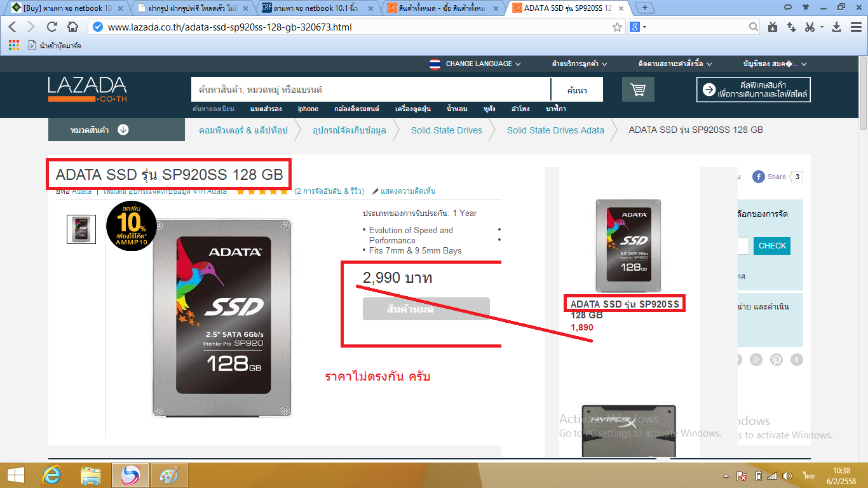Screen dimensions: 868x488
Task: Open the apps grid in bookmarks bar
Action: point(14,45)
